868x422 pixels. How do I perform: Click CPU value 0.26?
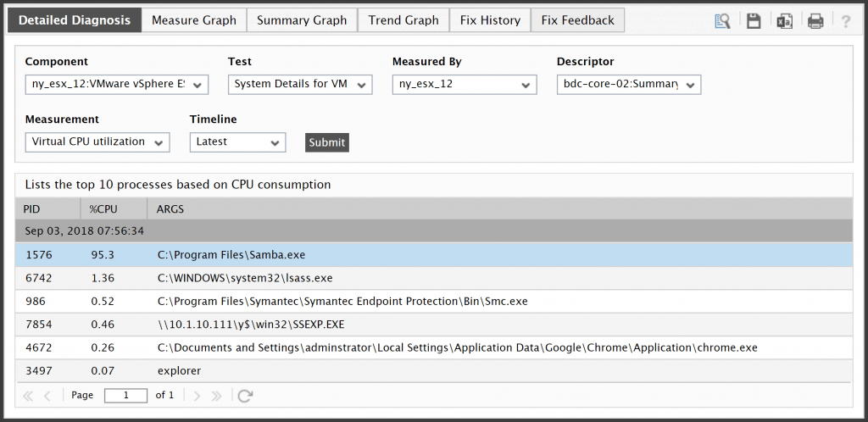pos(103,348)
